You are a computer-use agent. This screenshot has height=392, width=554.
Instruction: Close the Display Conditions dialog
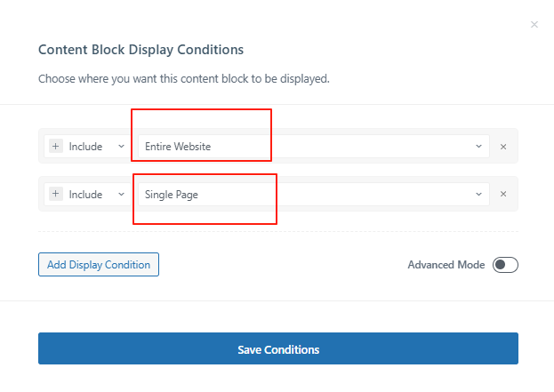[x=534, y=25]
